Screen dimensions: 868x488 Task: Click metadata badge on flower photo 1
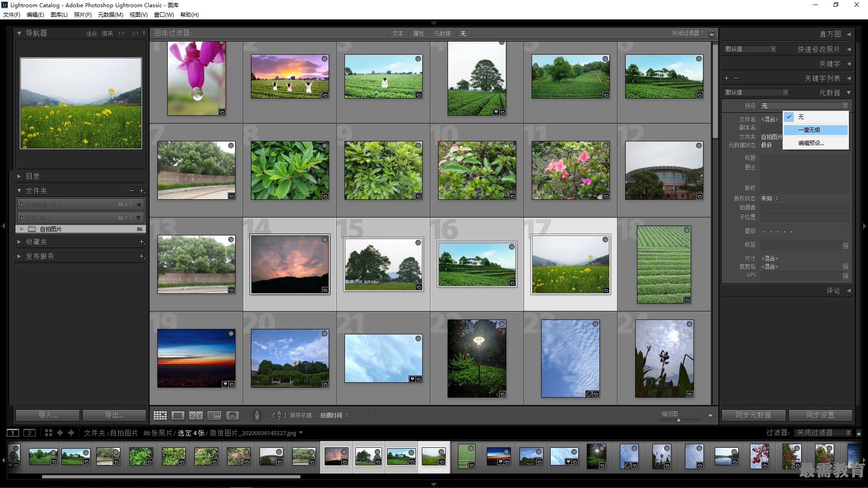[x=222, y=112]
